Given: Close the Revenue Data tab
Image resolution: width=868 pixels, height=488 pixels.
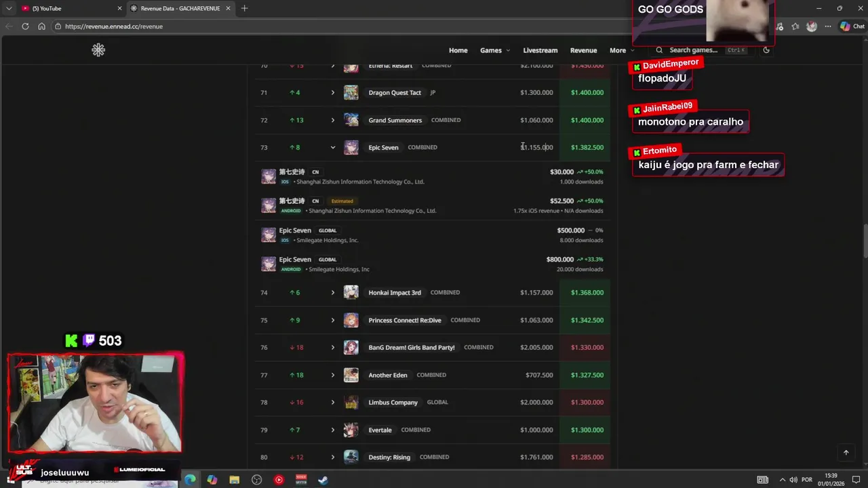Looking at the screenshot, I should tap(228, 8).
